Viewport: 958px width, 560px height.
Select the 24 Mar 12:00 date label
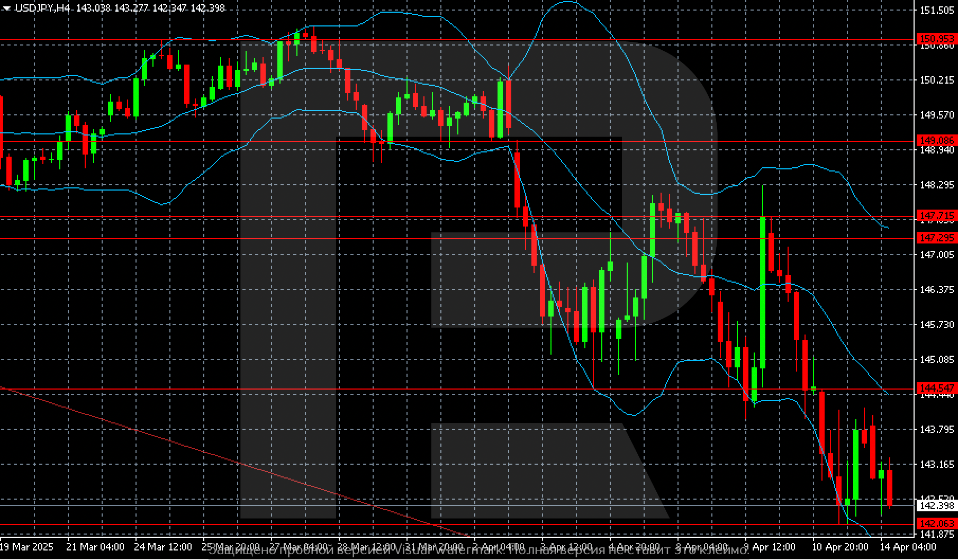click(x=163, y=547)
